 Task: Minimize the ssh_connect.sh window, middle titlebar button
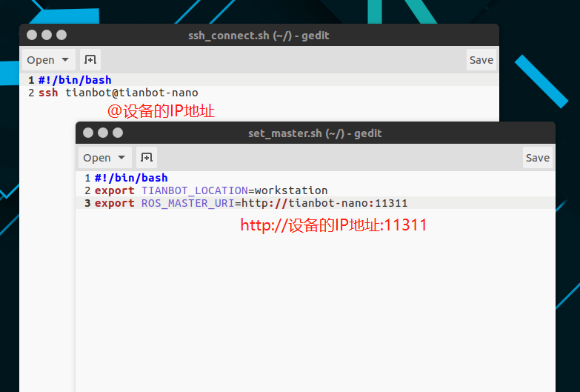tap(47, 35)
